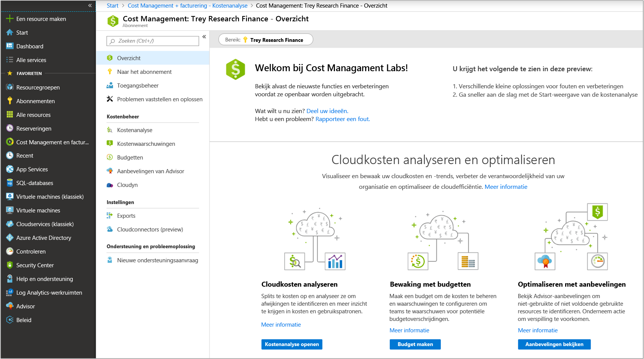Follow the Rapporteer een fout link
This screenshot has height=359, width=644.
pyautogui.click(x=343, y=119)
